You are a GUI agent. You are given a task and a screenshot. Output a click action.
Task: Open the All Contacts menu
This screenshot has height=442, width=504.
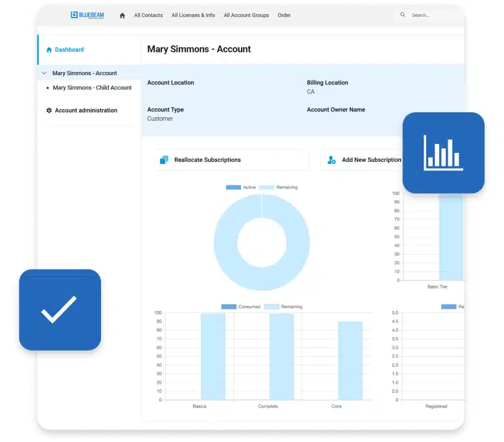point(148,16)
